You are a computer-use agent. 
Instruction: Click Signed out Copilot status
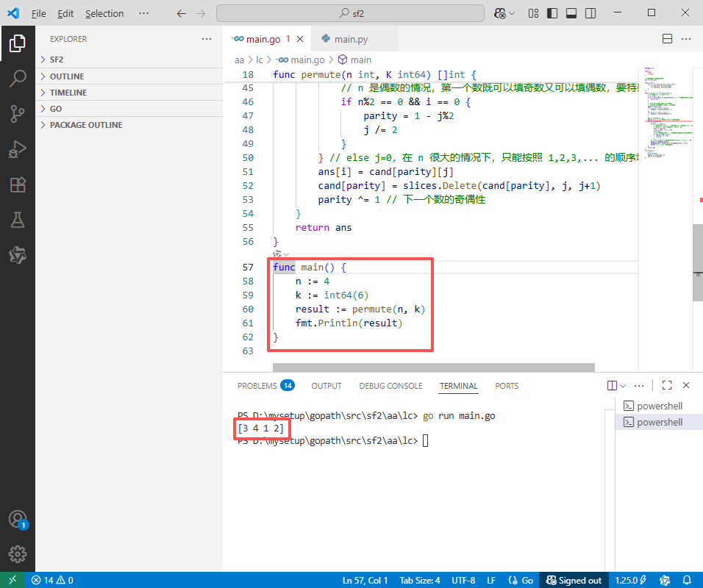tap(574, 580)
